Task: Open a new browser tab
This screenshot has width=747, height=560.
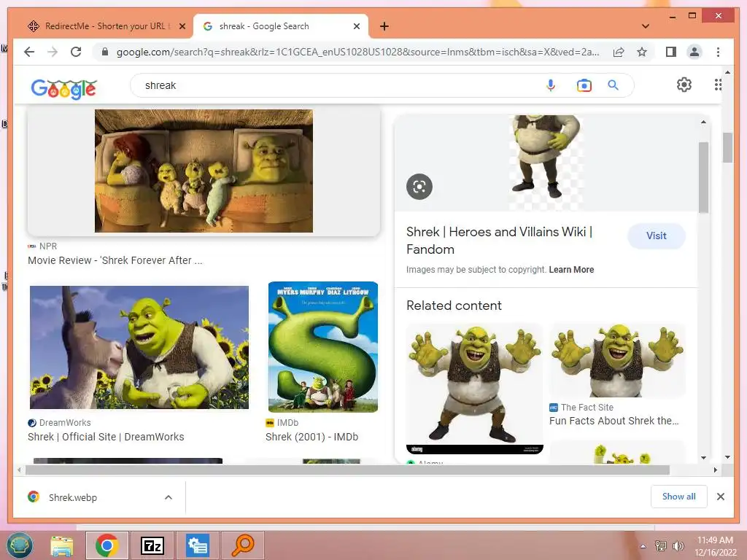Action: point(384,26)
